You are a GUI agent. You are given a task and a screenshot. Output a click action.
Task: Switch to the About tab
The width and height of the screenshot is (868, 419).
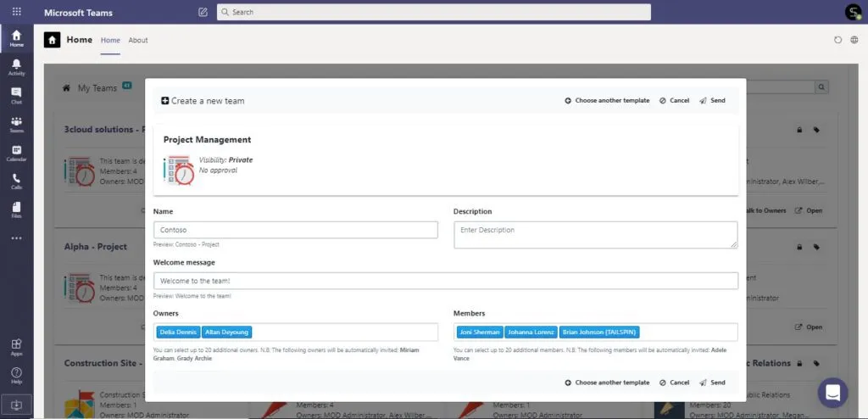[138, 40]
